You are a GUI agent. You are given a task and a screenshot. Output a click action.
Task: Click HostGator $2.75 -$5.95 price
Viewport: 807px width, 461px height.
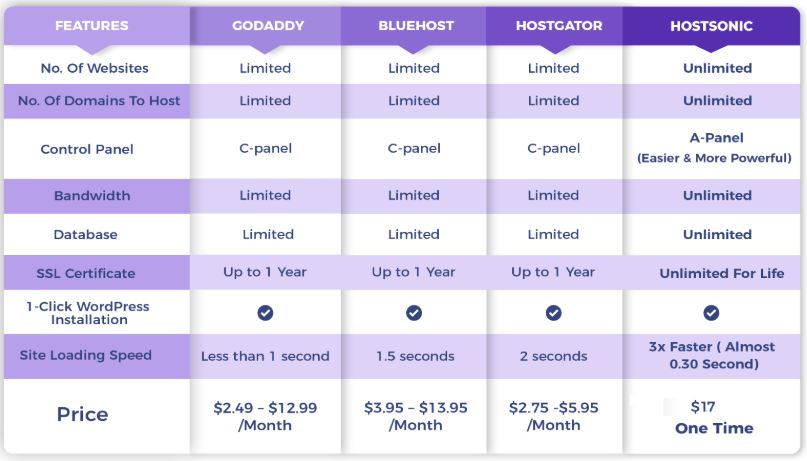553,416
